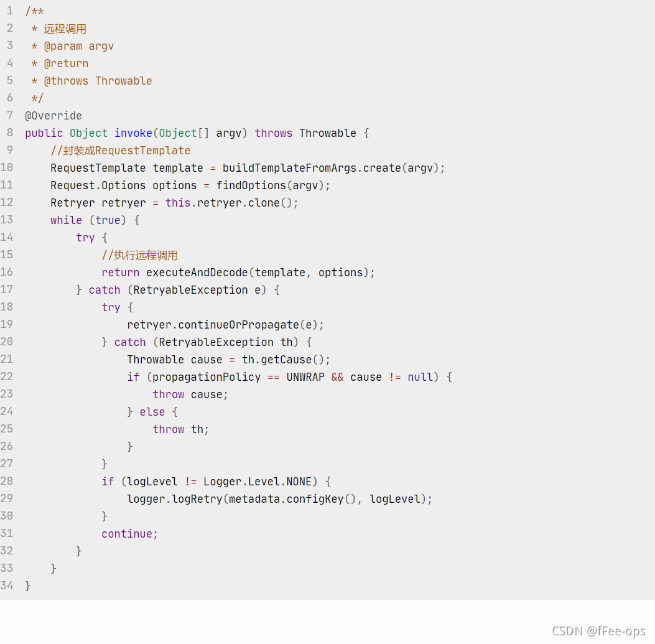Click 'logger.logRetry' call on line 29
This screenshot has width=655, height=644.
point(175,499)
